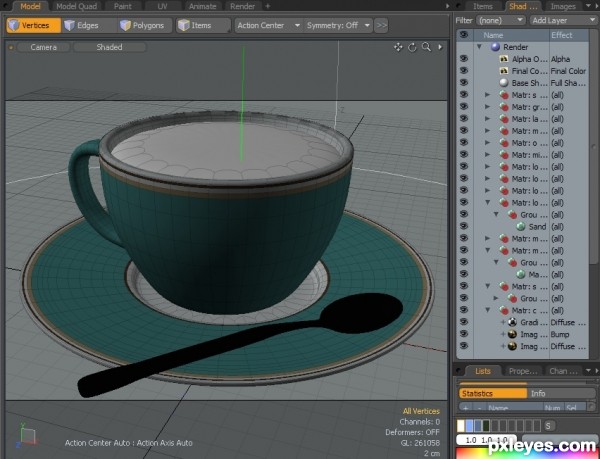Select the Info button
Screen dimensions: 600x459
click(x=561, y=393)
